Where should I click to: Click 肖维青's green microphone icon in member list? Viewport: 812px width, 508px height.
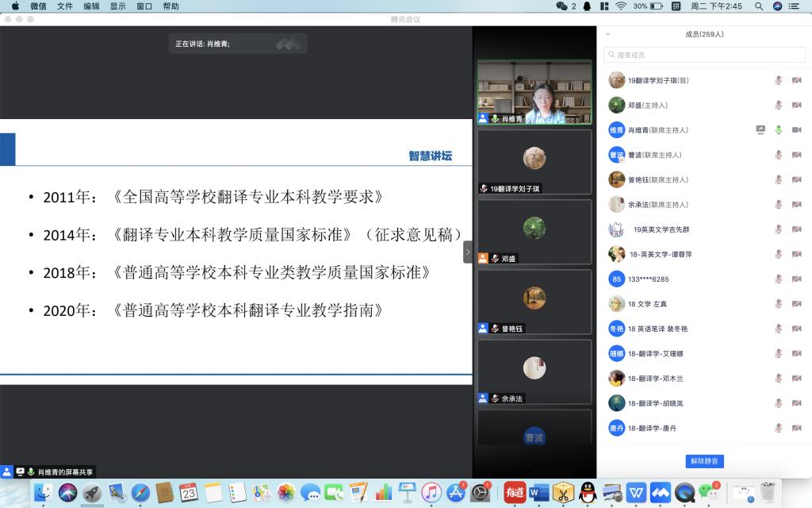[x=779, y=129]
